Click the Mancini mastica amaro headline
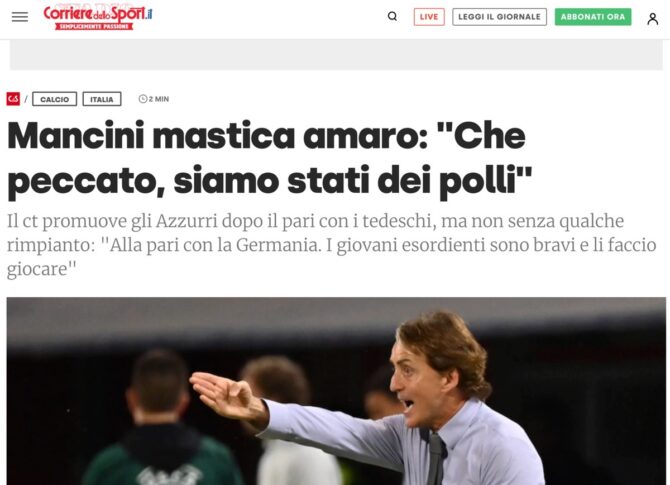 click(x=270, y=159)
